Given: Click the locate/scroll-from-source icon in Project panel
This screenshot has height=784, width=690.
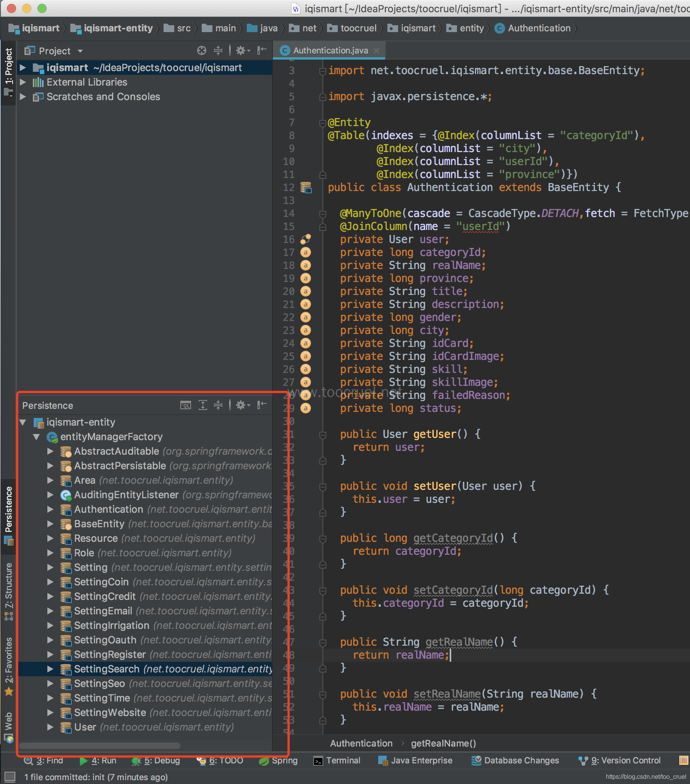Looking at the screenshot, I should point(202,51).
